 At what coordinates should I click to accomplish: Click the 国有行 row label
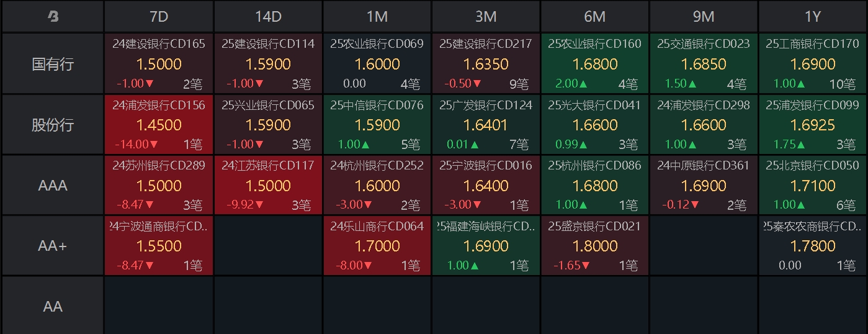[53, 63]
